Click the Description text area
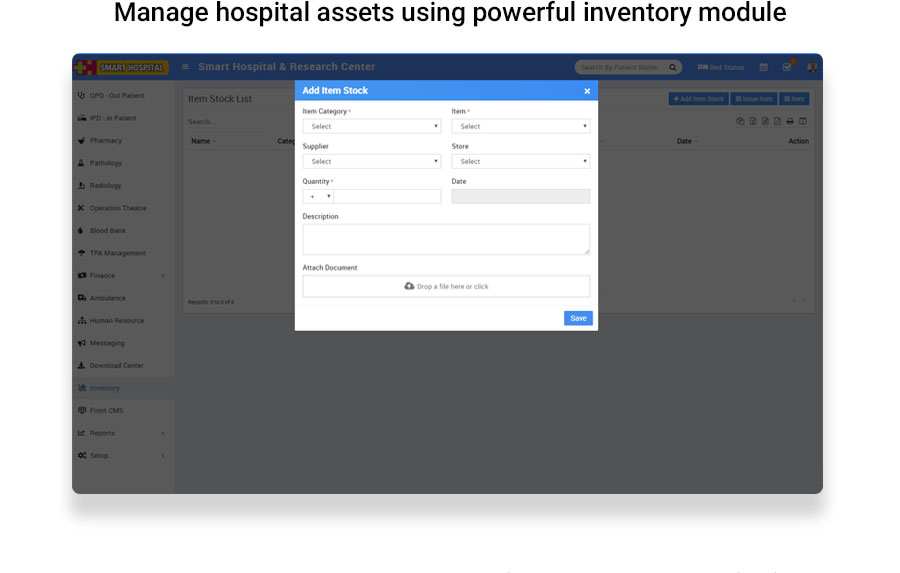Image resolution: width=900 pixels, height=573 pixels. point(446,239)
